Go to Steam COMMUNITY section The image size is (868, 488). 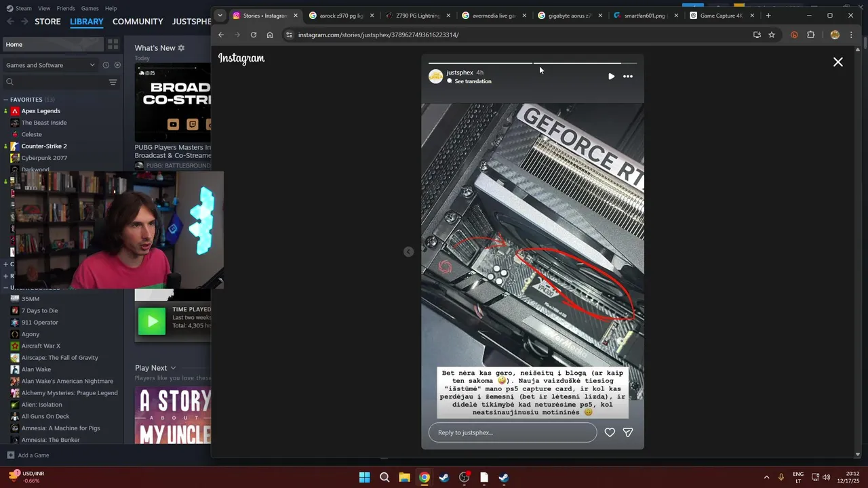138,22
